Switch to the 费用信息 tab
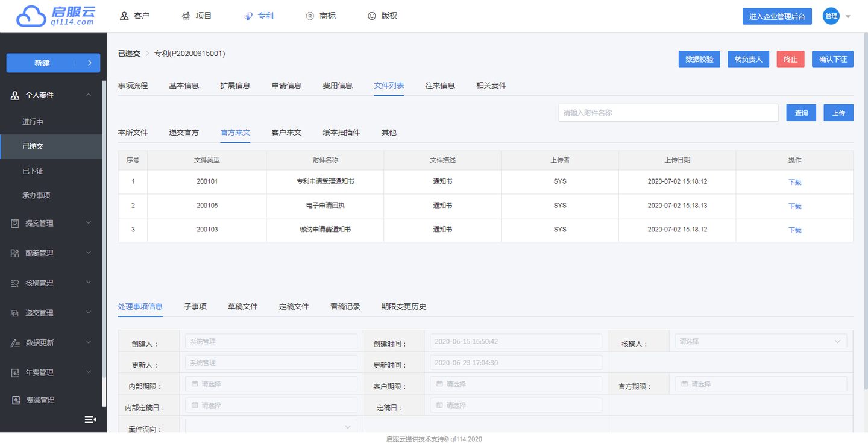This screenshot has width=868, height=443. (338, 86)
